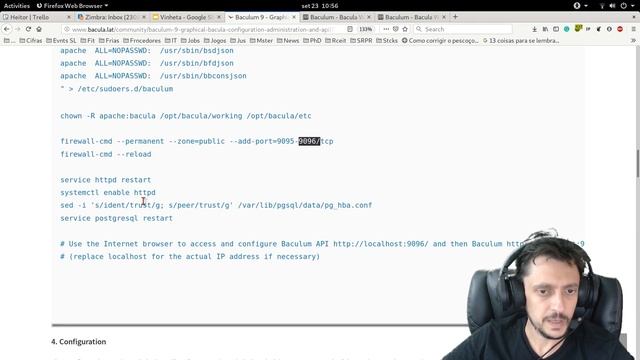The height and width of the screenshot is (360, 640).
Task: Open the SRPR bookmarks folder
Action: pyautogui.click(x=361, y=41)
